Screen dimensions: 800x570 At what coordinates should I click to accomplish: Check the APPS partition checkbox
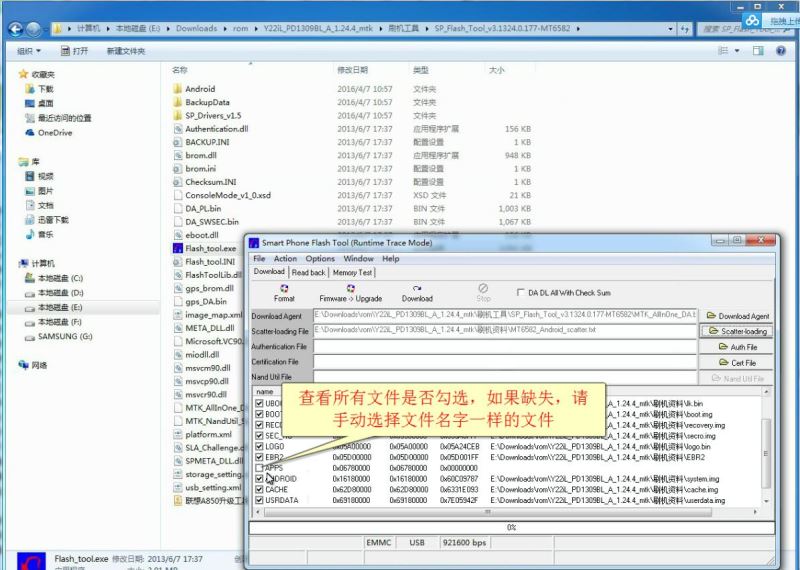tap(259, 468)
